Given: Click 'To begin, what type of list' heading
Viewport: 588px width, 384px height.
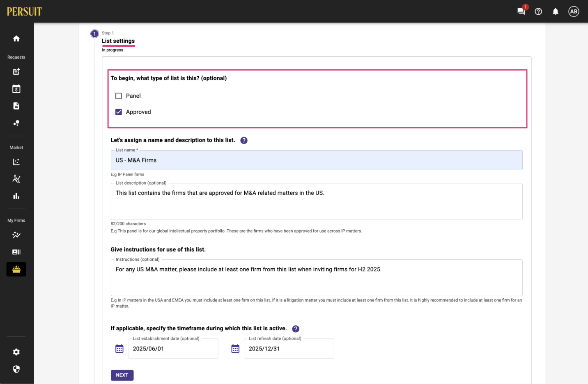Looking at the screenshot, I should (x=169, y=78).
